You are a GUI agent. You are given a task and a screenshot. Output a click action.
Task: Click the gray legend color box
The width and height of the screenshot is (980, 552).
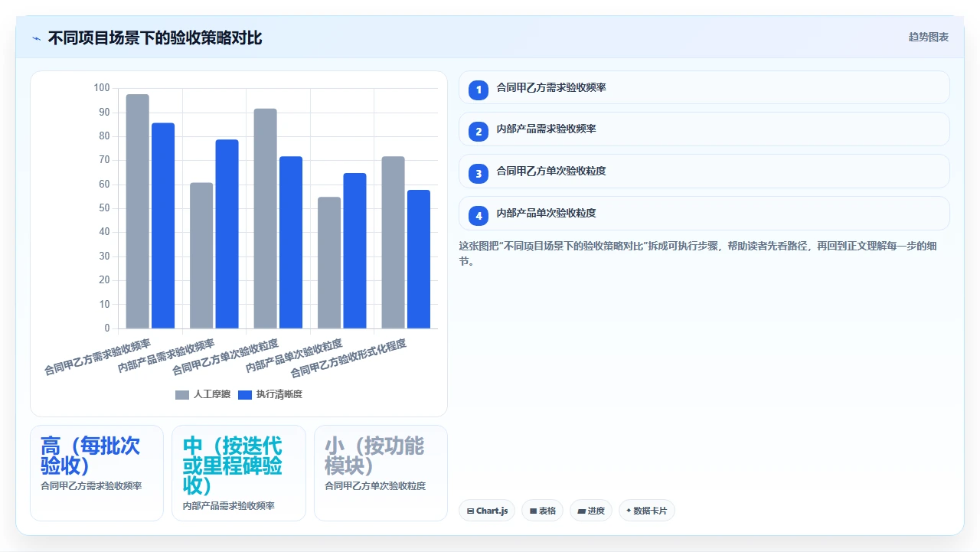pos(182,395)
